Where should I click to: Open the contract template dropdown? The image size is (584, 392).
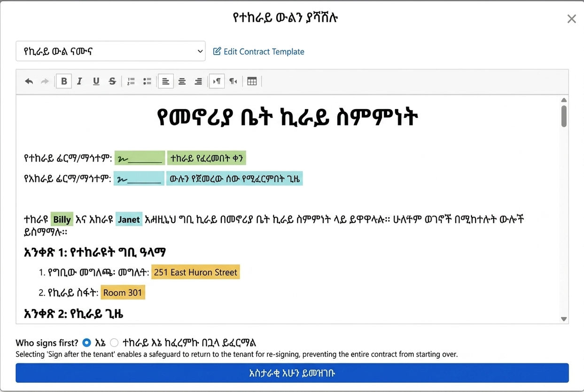pos(110,51)
